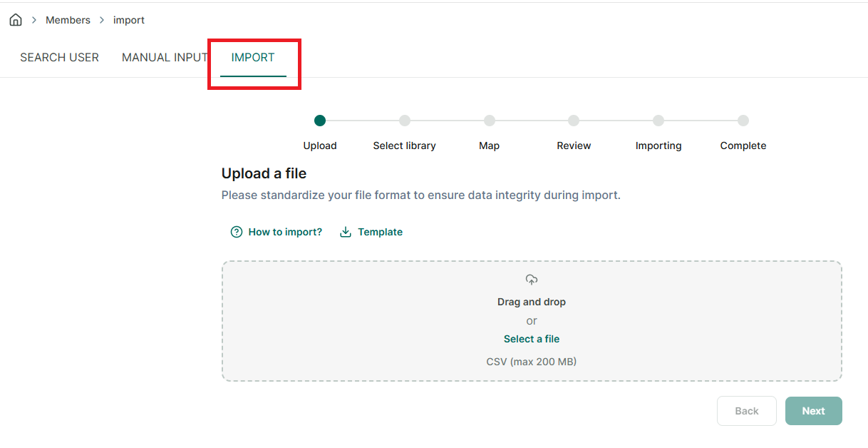The width and height of the screenshot is (868, 448).
Task: Click the Select library step circle
Action: pos(405,121)
